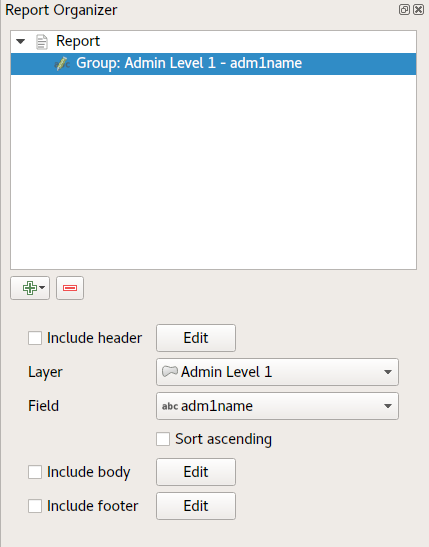429x547 pixels.
Task: Toggle the Sort ascending checkbox
Action: (x=163, y=439)
